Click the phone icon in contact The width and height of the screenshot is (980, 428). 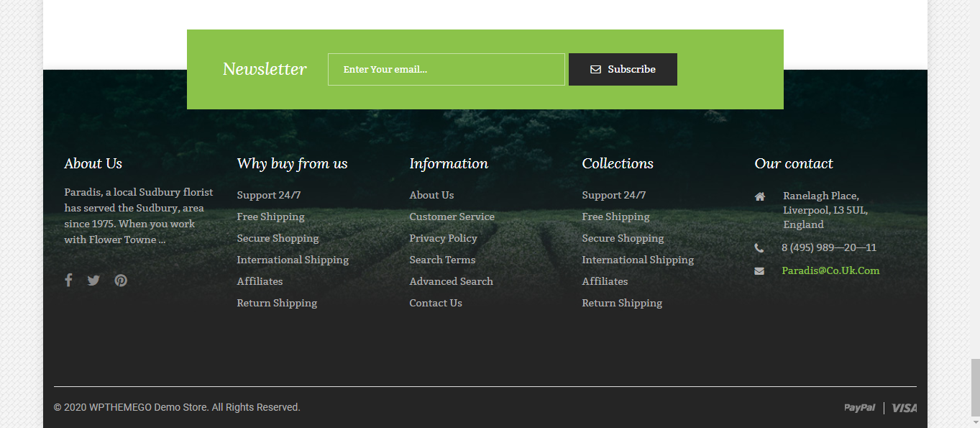tap(759, 248)
